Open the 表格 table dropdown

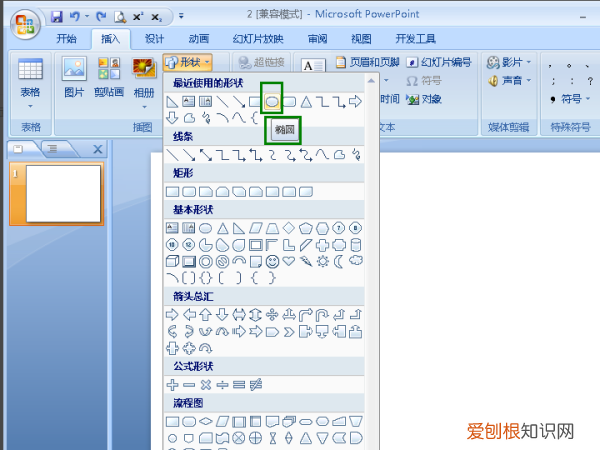point(30,80)
